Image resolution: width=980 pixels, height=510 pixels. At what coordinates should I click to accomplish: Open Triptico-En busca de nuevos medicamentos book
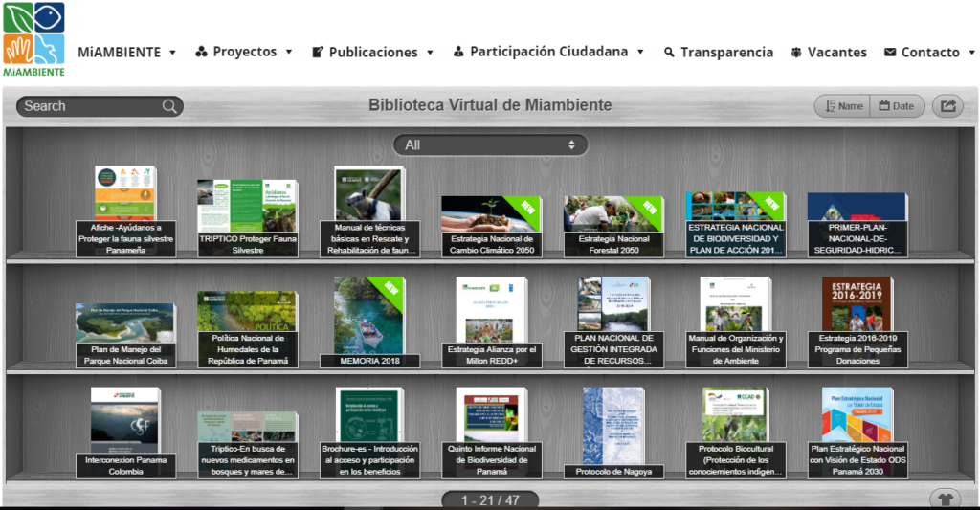point(248,445)
